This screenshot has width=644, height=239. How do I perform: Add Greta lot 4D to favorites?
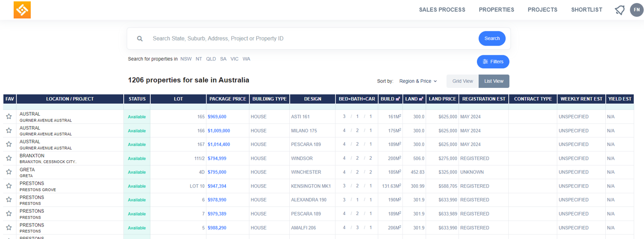9,172
